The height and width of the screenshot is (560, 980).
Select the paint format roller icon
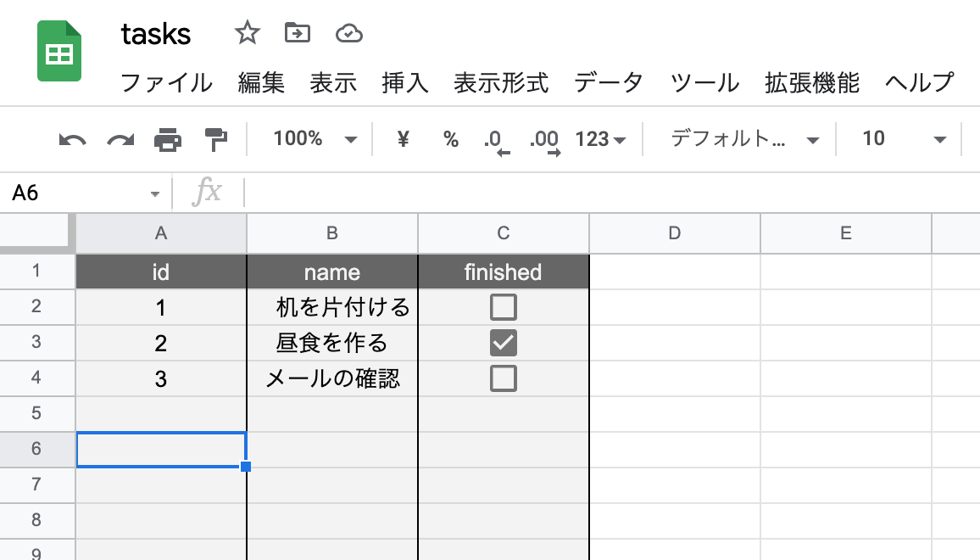[x=216, y=139]
